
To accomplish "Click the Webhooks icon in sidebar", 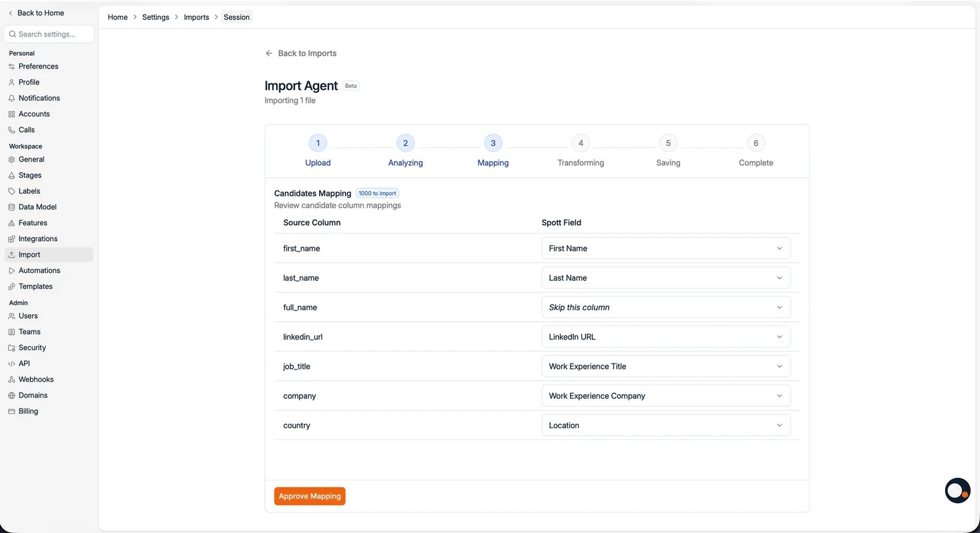I will click(x=12, y=380).
